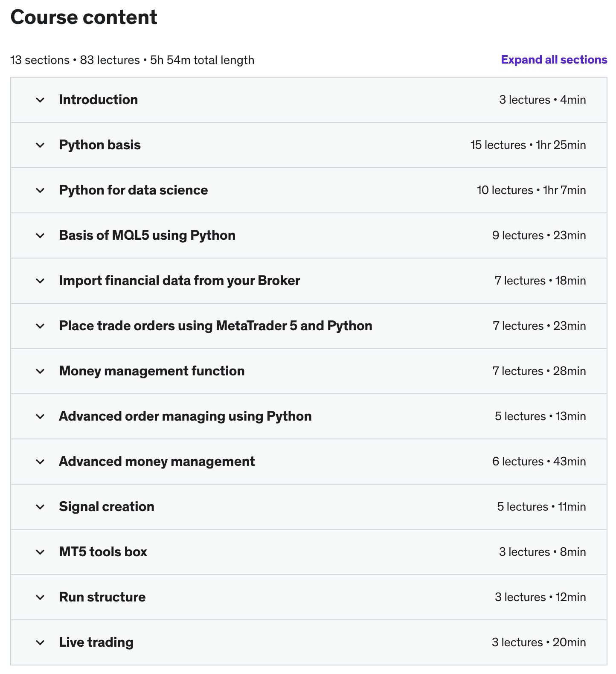Click '10 lectures • 1hr 7min' text
Viewport: 616px width, 674px height.
pos(531,190)
